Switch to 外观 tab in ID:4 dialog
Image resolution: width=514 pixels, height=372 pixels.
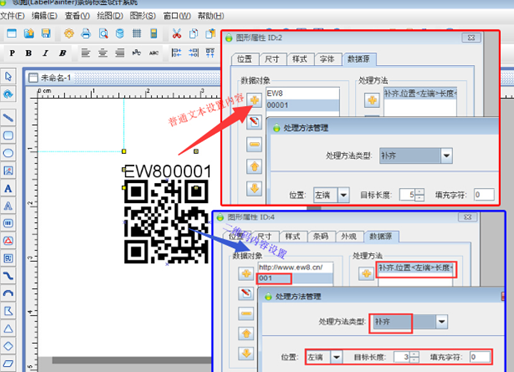349,236
